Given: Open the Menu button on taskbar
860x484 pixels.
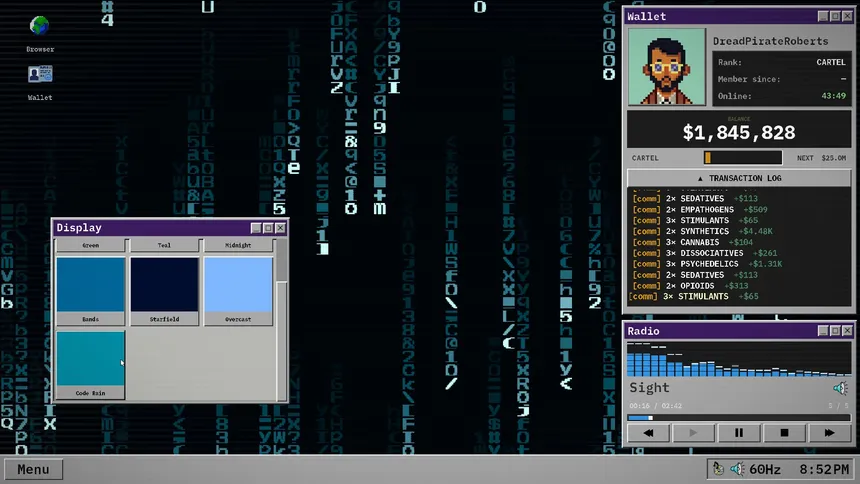Looking at the screenshot, I should 33,469.
